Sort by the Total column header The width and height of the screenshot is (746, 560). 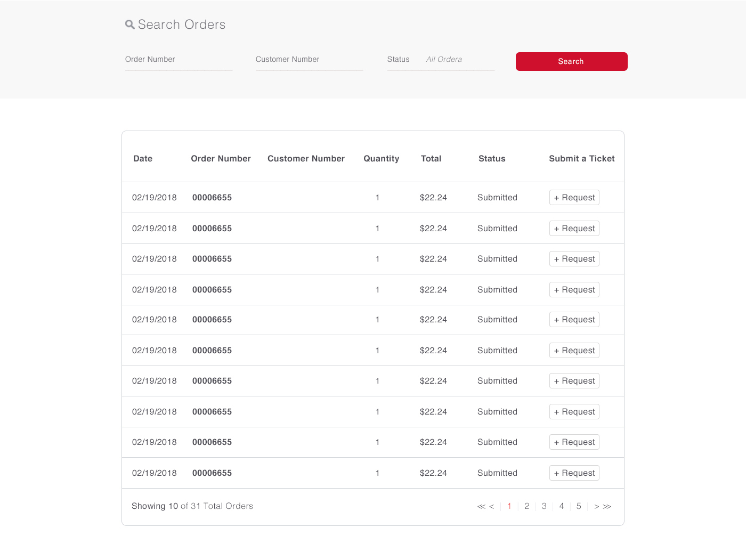(x=431, y=159)
